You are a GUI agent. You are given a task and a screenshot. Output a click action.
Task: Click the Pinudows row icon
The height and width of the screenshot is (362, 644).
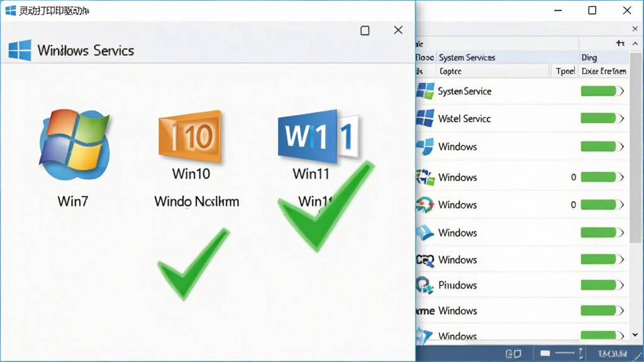pos(425,285)
